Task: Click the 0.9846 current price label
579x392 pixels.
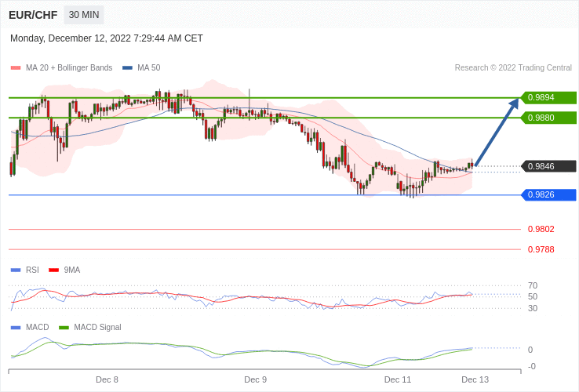Action: tap(548, 166)
